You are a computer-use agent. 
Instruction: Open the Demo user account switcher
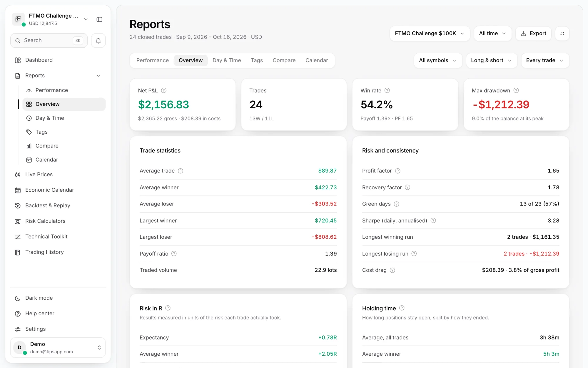(x=58, y=348)
